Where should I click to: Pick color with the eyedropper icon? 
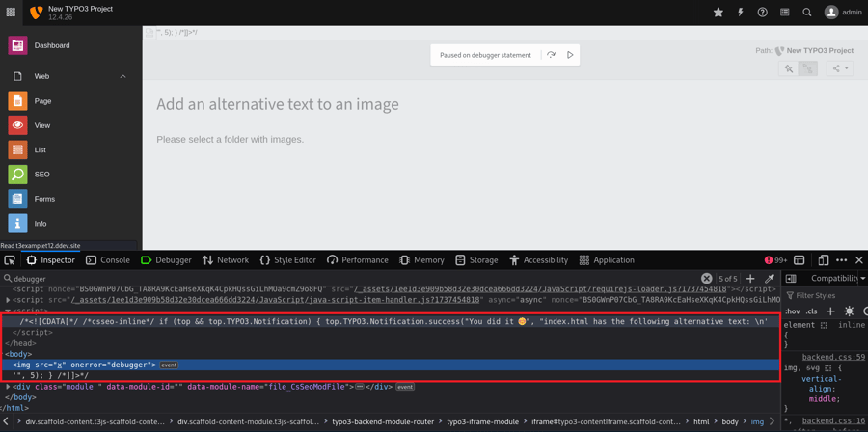point(770,279)
